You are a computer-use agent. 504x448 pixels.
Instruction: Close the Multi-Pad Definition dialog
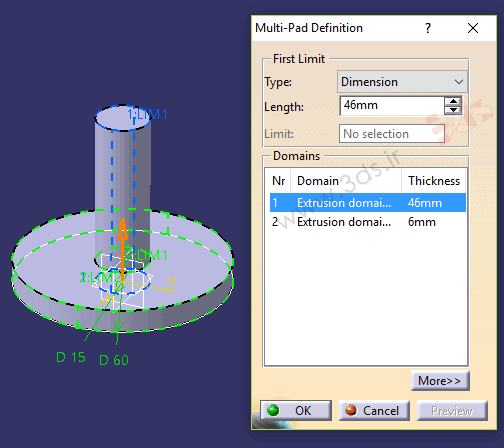[473, 28]
